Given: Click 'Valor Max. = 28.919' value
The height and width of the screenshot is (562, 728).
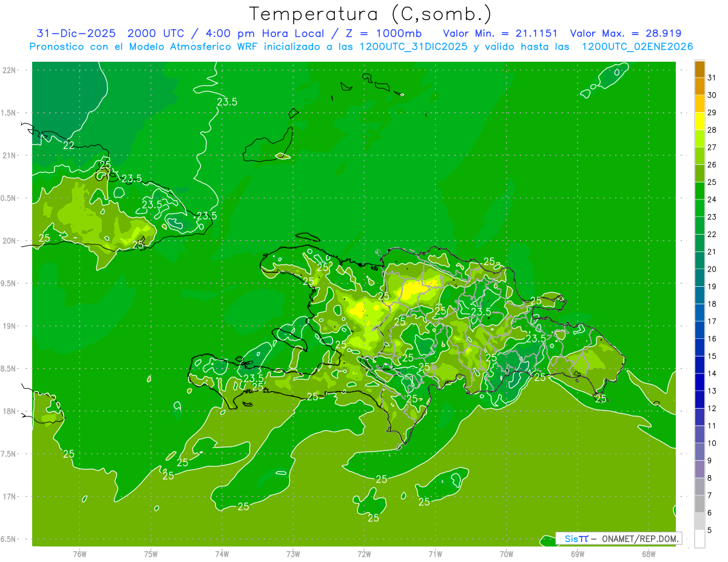Looking at the screenshot, I should point(627,33).
